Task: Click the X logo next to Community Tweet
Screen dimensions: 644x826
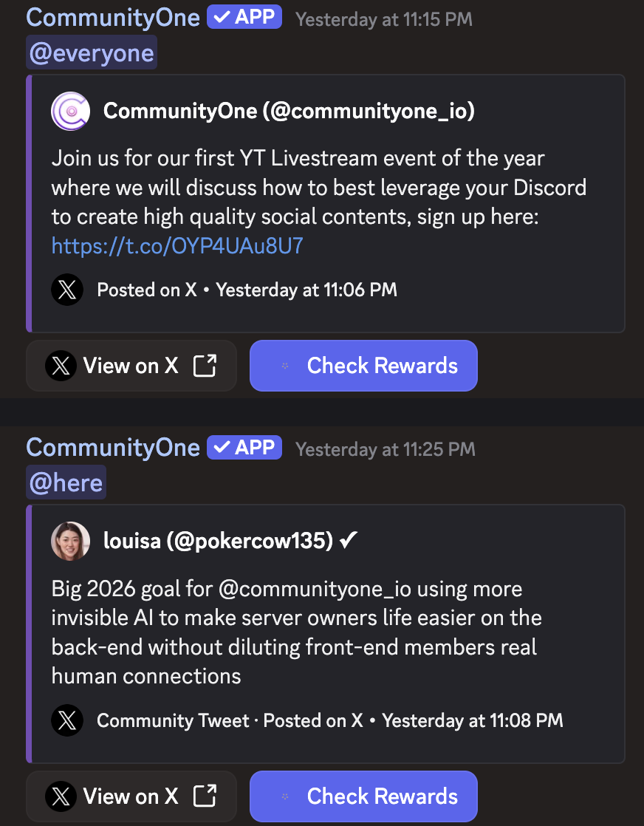Action: [66, 720]
